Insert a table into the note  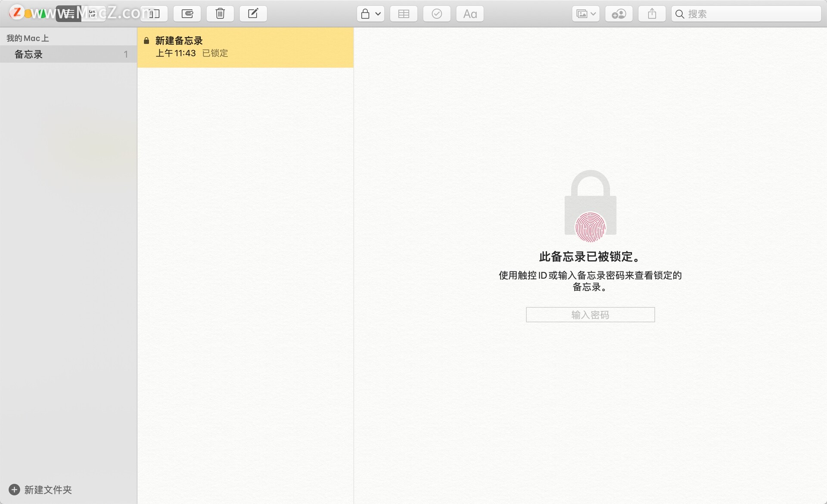(x=404, y=14)
